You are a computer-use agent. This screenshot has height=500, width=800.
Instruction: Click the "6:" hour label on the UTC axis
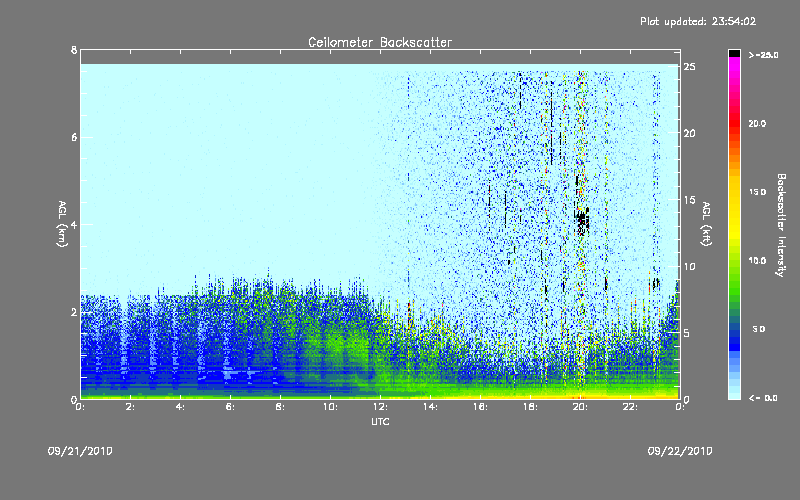[230, 407]
